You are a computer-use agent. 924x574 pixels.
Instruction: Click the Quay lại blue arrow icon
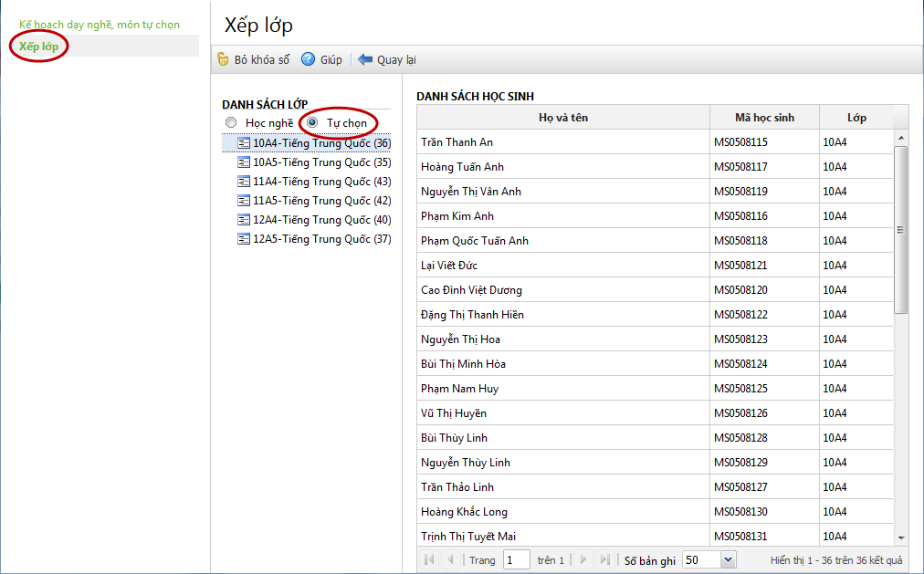365,59
